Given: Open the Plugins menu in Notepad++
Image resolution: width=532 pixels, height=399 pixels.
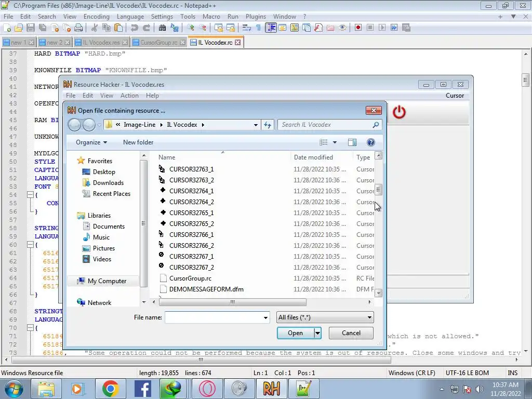Looking at the screenshot, I should pos(256,17).
